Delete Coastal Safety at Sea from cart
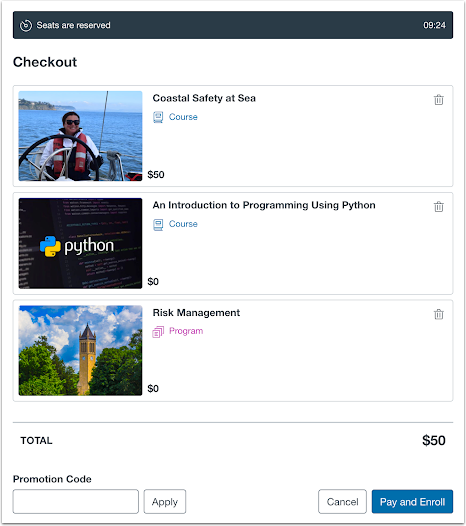 pos(438,100)
